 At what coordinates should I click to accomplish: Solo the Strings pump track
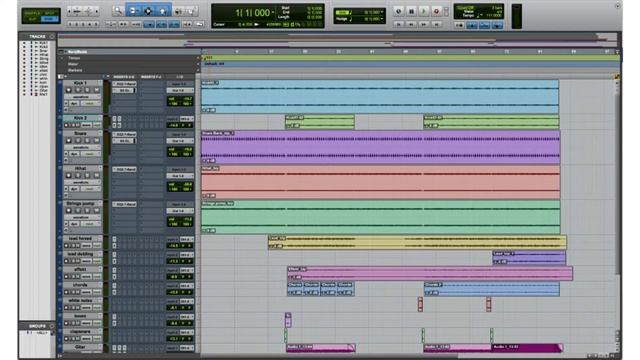(x=87, y=211)
